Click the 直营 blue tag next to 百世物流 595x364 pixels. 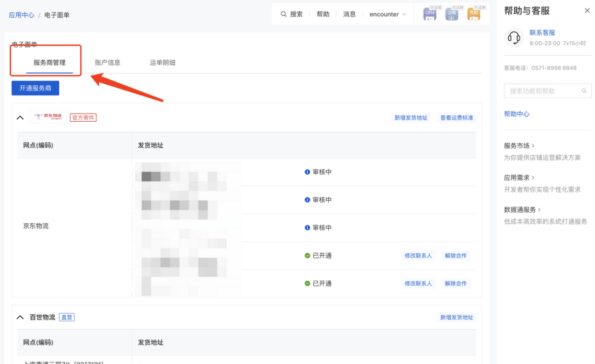pos(67,317)
